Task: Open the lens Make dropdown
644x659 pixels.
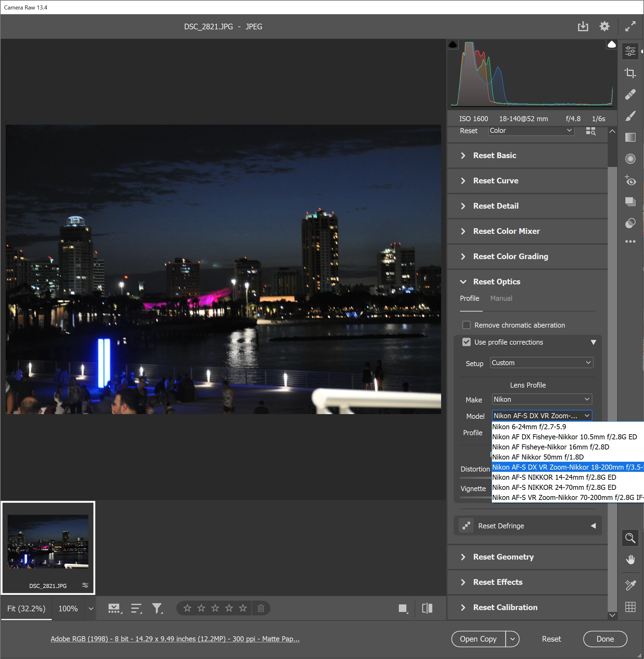Action: coord(541,399)
